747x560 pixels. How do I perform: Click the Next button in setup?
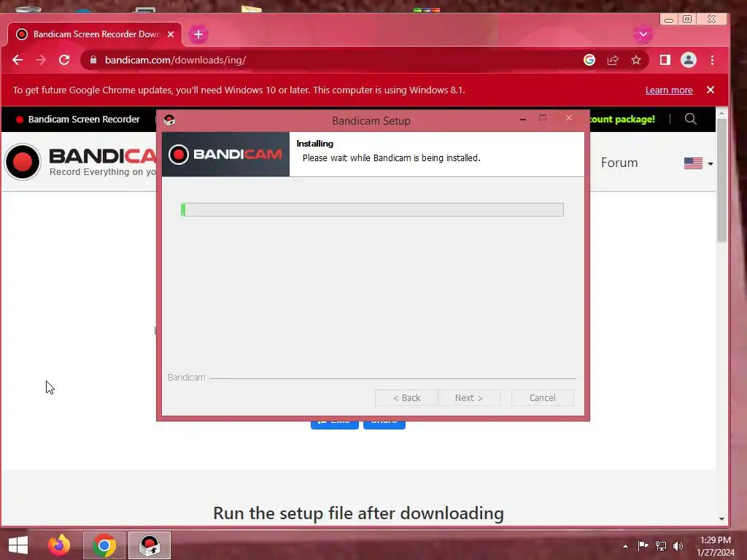[469, 397]
